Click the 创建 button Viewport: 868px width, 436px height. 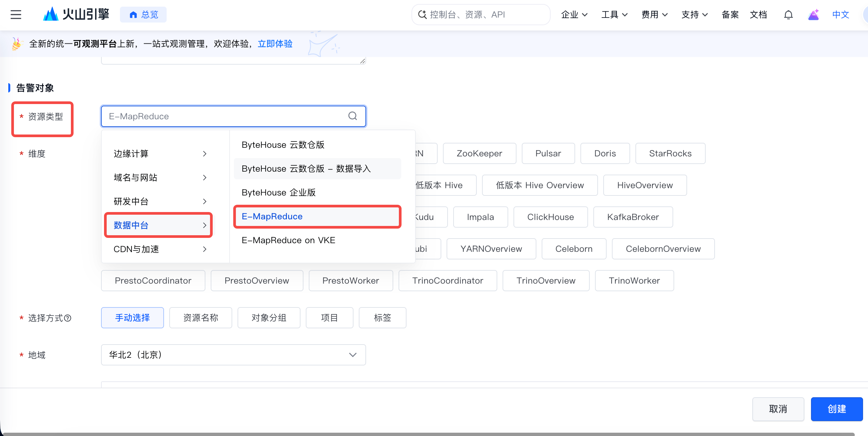tap(837, 409)
